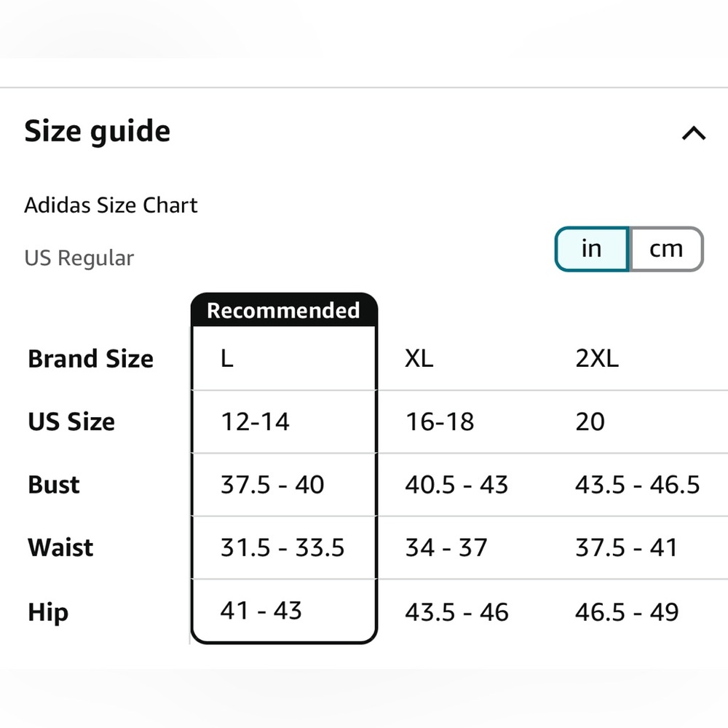Click the Adidas Size Chart text
Viewport: 728px width, 728px height.
click(x=111, y=205)
